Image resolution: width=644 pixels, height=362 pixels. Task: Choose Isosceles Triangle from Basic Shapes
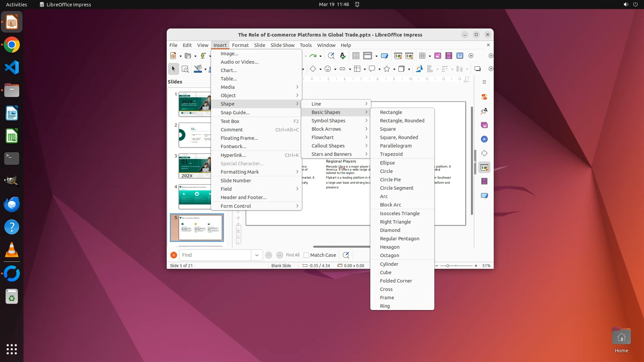[x=399, y=214]
